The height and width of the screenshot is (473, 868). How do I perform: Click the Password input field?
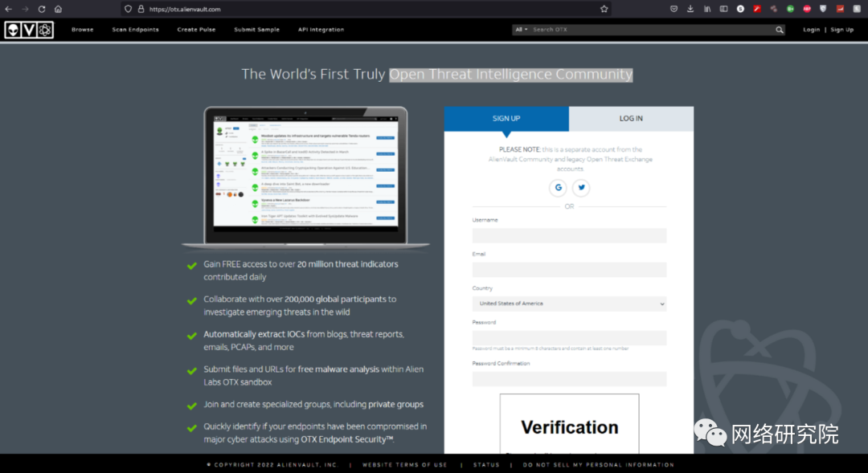[x=569, y=337]
